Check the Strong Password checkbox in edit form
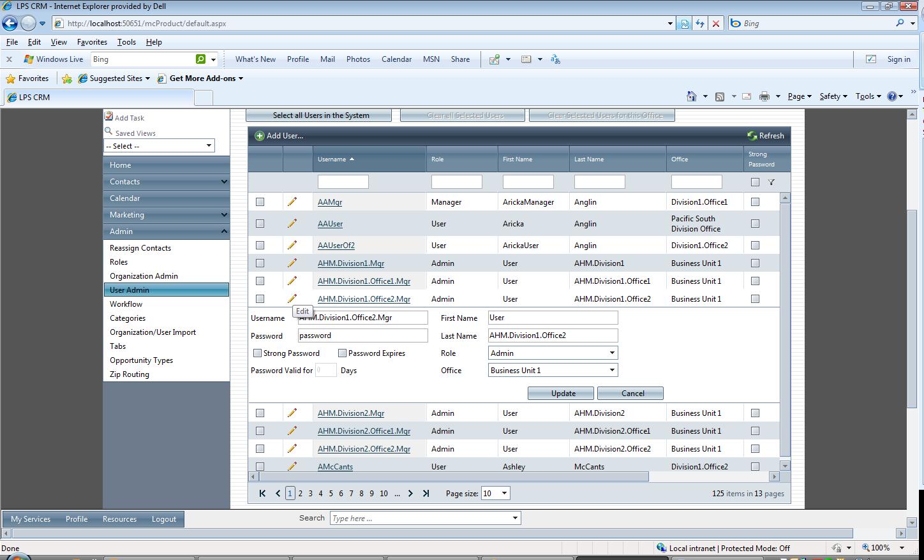 258,353
